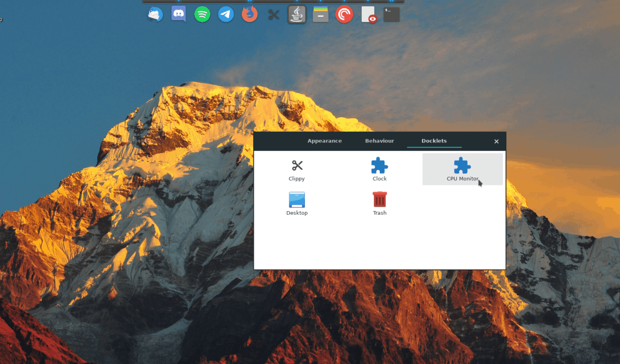Select the Clippy docklet

tap(297, 169)
